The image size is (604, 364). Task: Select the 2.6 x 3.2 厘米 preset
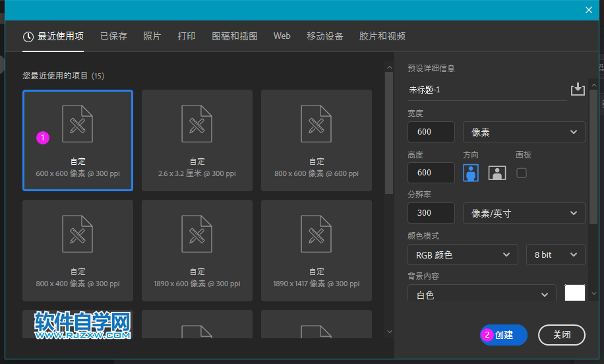coord(197,140)
